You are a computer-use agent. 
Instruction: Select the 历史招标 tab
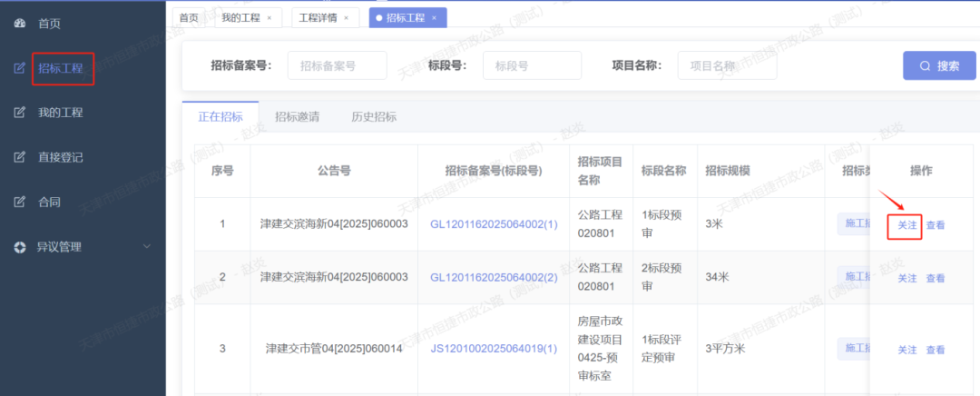374,116
